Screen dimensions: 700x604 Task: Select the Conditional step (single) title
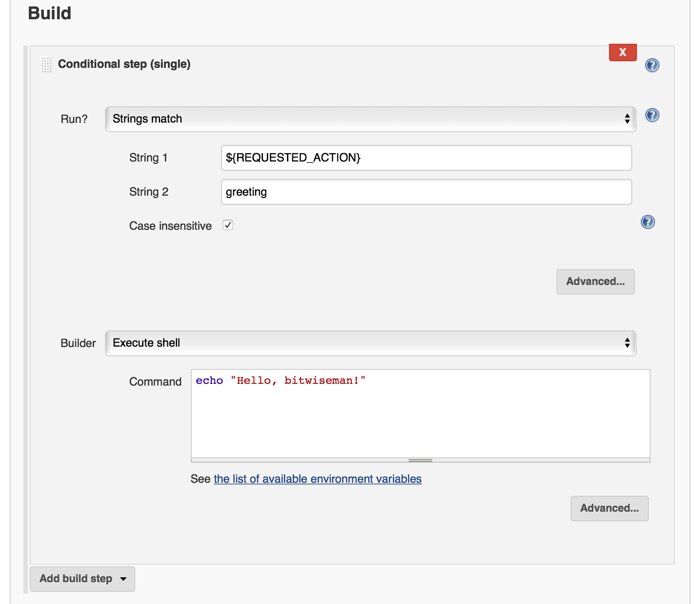pos(124,64)
